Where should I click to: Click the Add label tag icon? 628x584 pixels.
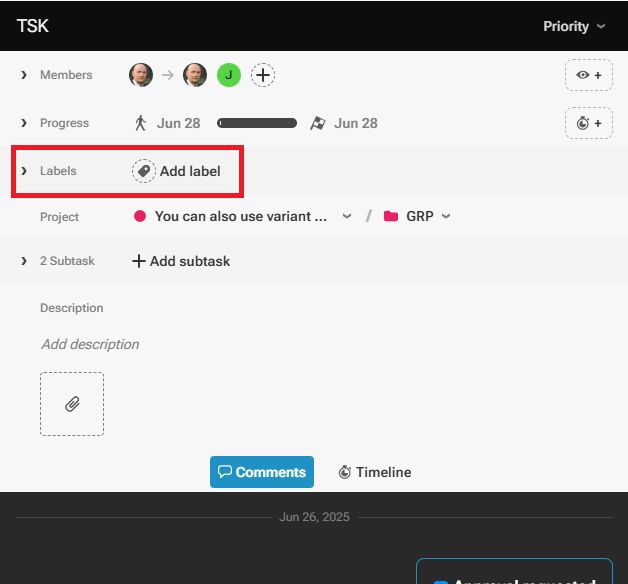(x=144, y=171)
